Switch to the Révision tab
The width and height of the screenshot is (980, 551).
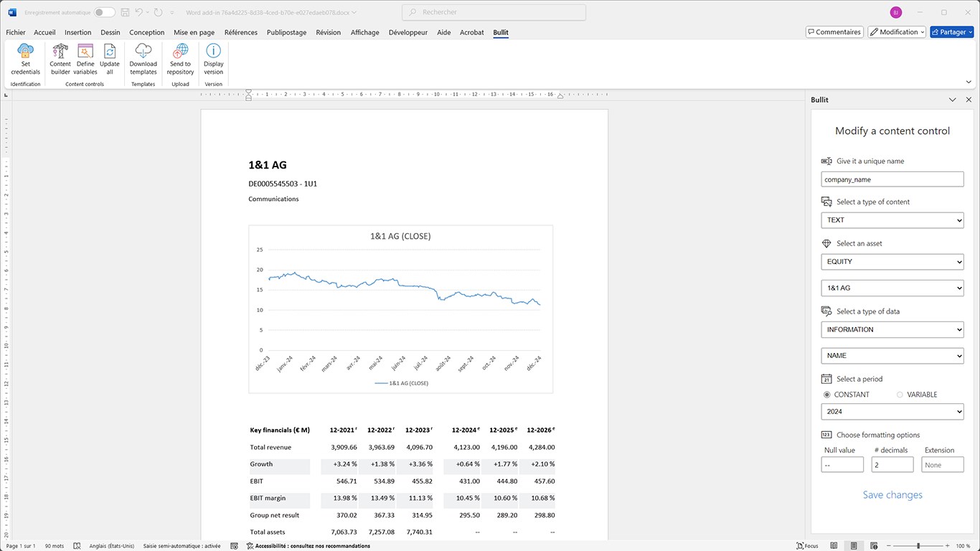point(329,32)
